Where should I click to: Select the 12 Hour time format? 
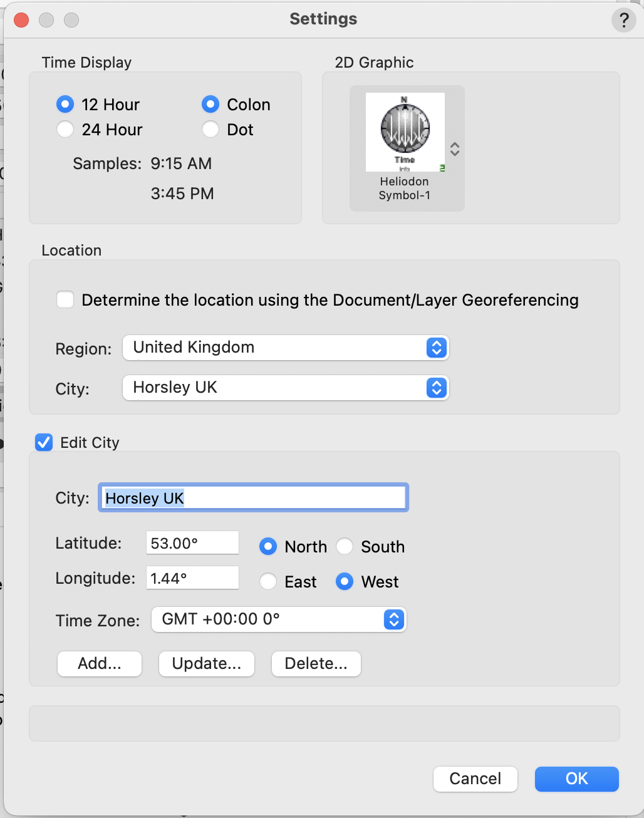pyautogui.click(x=65, y=104)
